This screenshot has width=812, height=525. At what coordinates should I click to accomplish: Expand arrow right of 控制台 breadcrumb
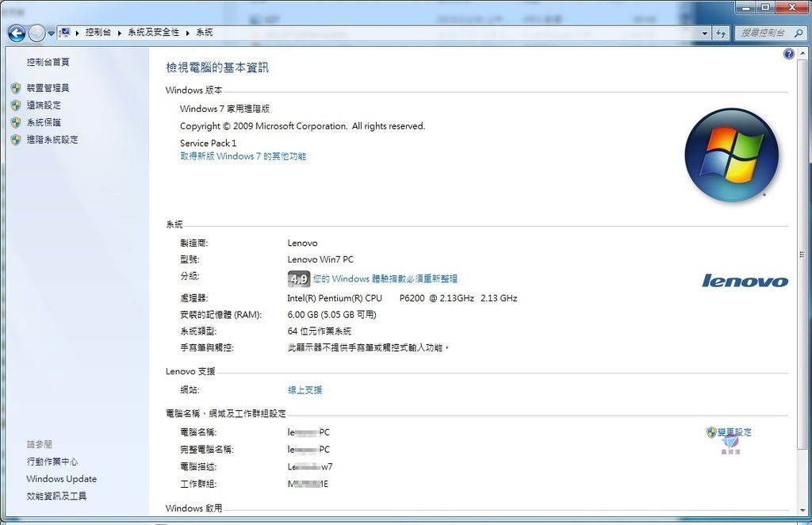coord(119,33)
